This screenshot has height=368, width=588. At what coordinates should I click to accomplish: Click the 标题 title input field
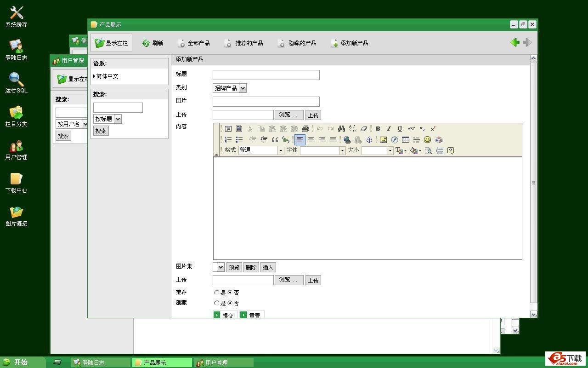click(266, 75)
